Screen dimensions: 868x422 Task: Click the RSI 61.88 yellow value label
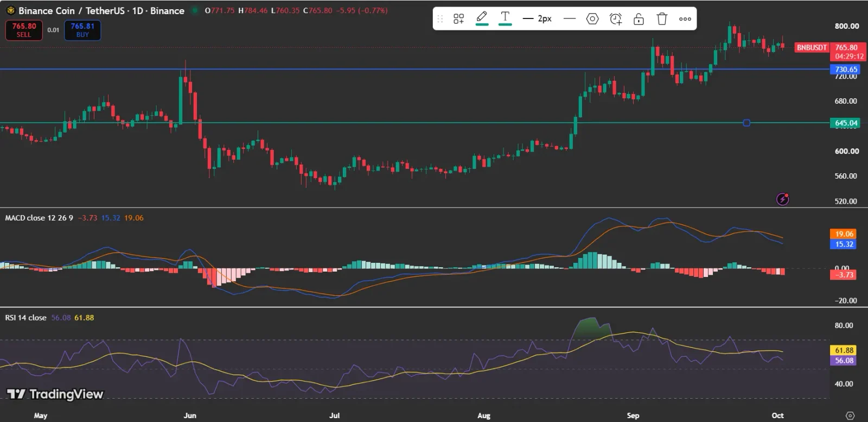[x=844, y=350]
